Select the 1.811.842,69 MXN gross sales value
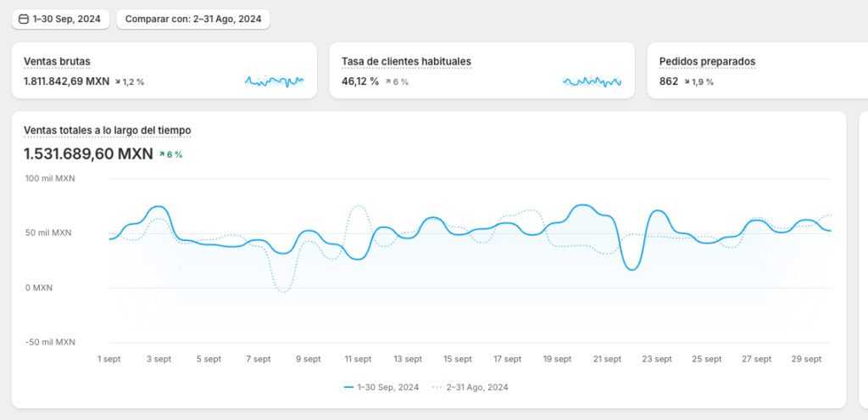Screen dimensions: 868x420 pos(66,82)
